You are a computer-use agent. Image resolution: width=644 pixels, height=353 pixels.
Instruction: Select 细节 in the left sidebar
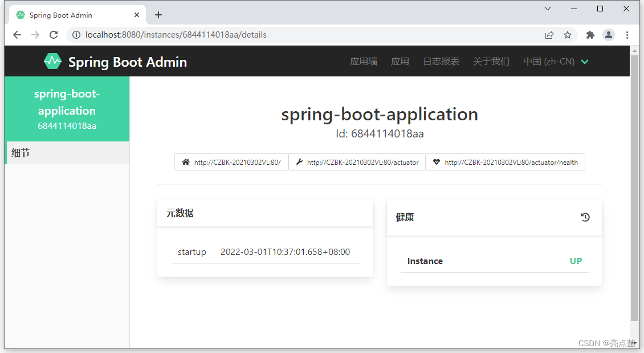(21, 153)
